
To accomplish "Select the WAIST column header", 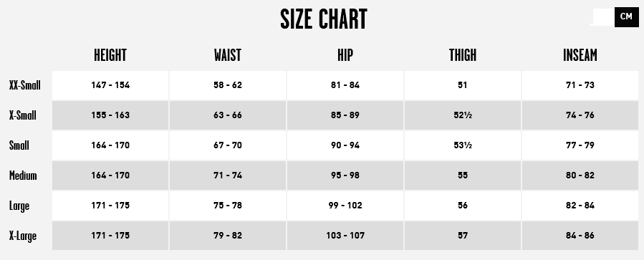I will (228, 55).
